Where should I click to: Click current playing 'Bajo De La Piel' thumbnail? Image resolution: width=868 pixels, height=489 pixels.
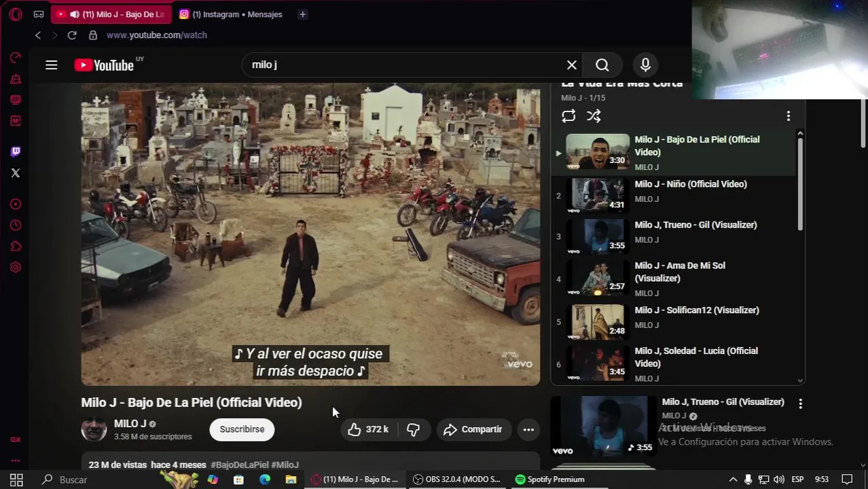pos(598,152)
